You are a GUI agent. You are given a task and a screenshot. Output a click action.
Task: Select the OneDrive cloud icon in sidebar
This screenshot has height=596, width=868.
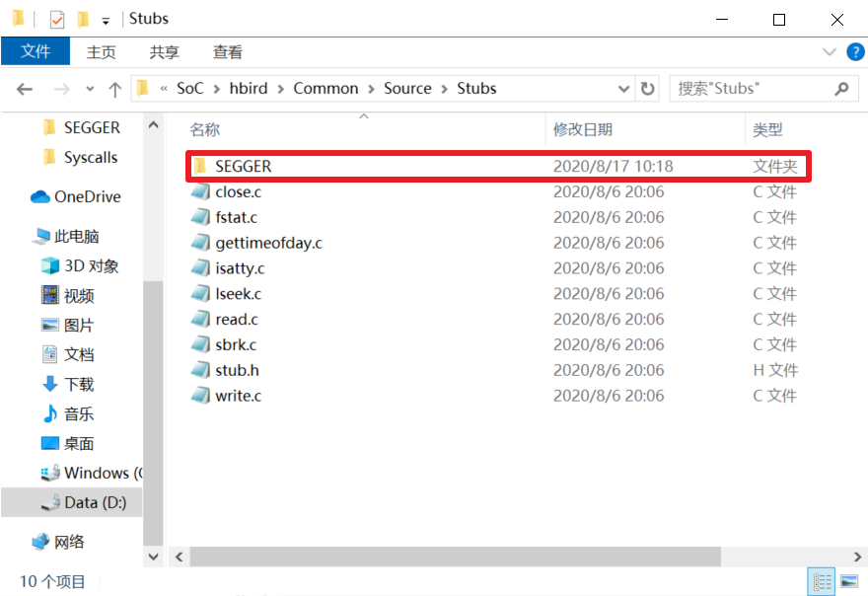pyautogui.click(x=40, y=197)
